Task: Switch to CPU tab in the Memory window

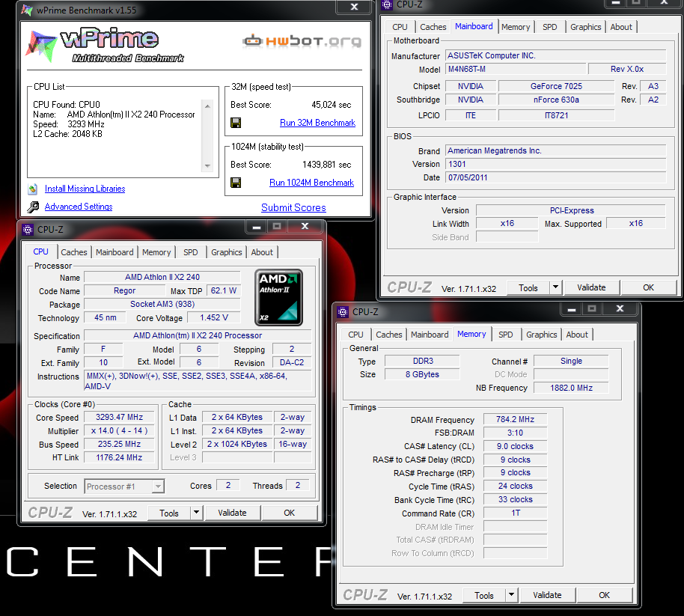Action: (355, 334)
